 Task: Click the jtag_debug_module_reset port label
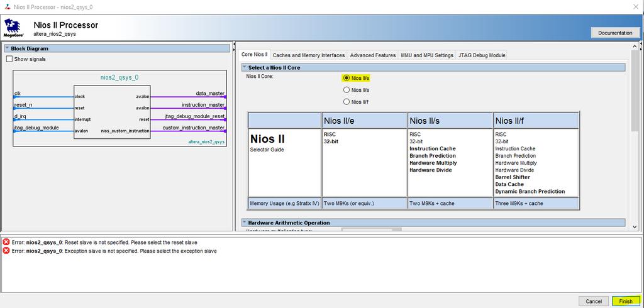pyautogui.click(x=195, y=116)
